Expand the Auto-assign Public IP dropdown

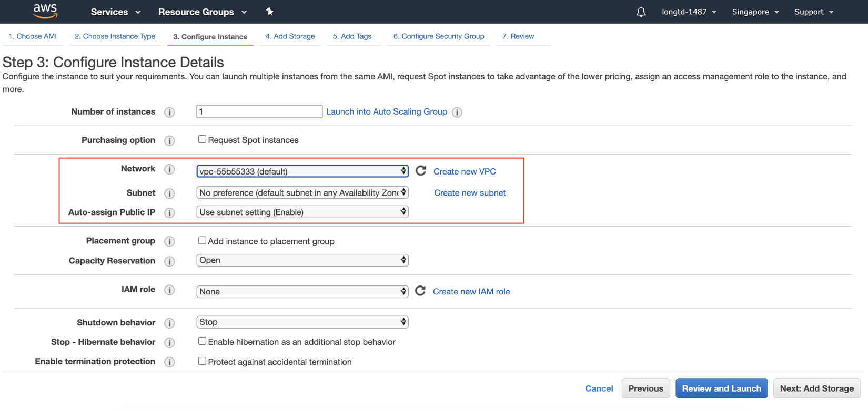tap(302, 212)
